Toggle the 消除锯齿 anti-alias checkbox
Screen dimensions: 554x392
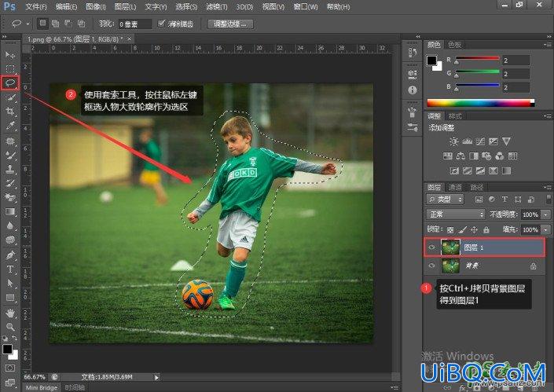tap(161, 24)
